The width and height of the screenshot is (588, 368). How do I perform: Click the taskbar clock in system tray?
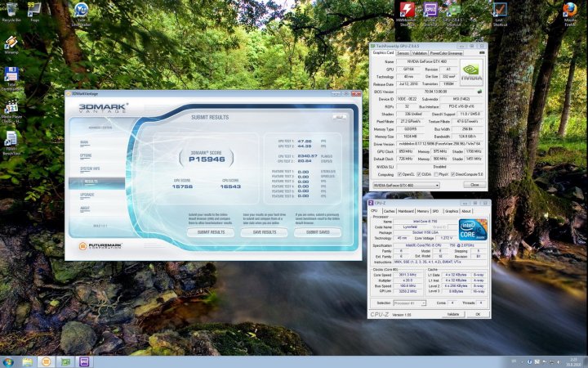tap(574, 362)
